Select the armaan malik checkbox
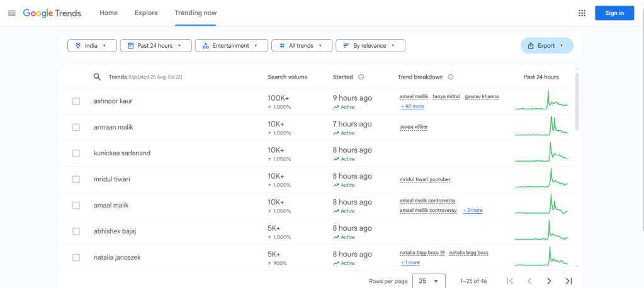644x288 pixels. tap(76, 127)
